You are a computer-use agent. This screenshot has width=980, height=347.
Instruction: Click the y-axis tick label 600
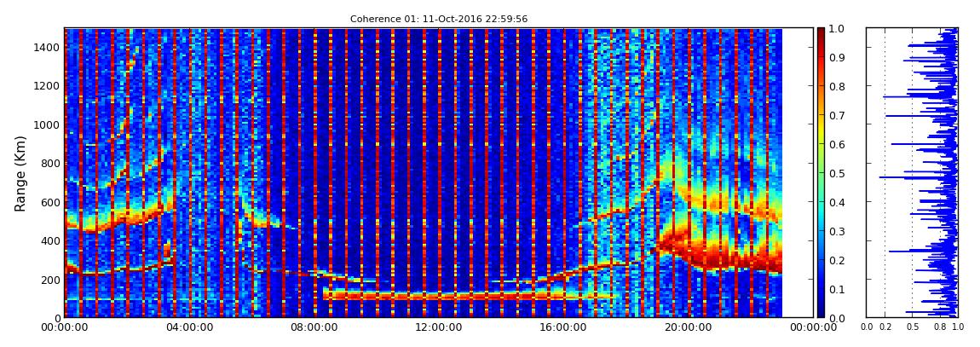(50, 202)
